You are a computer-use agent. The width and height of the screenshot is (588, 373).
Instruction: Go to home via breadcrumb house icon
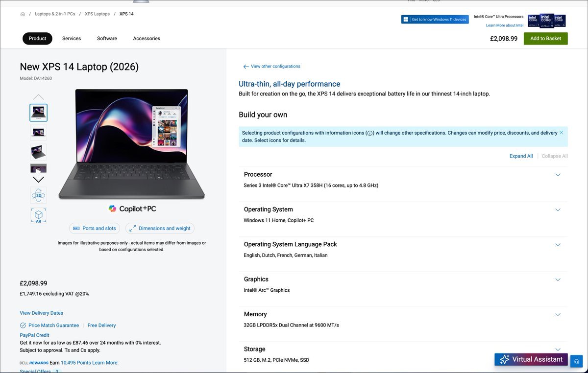tap(23, 14)
